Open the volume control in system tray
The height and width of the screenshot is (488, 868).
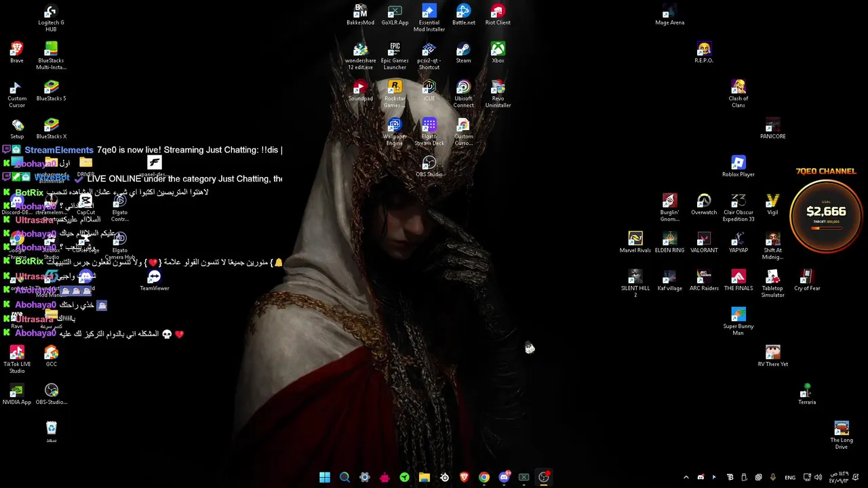(817, 477)
